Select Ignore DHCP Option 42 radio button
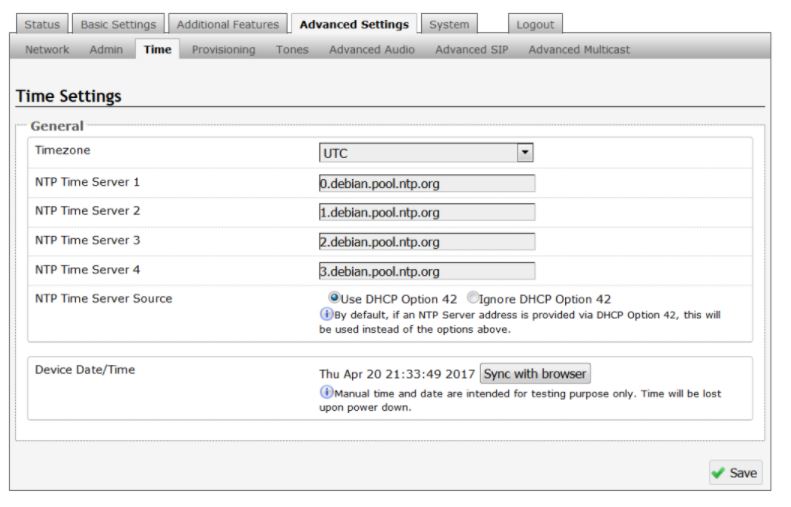The image size is (791, 507). point(472,298)
